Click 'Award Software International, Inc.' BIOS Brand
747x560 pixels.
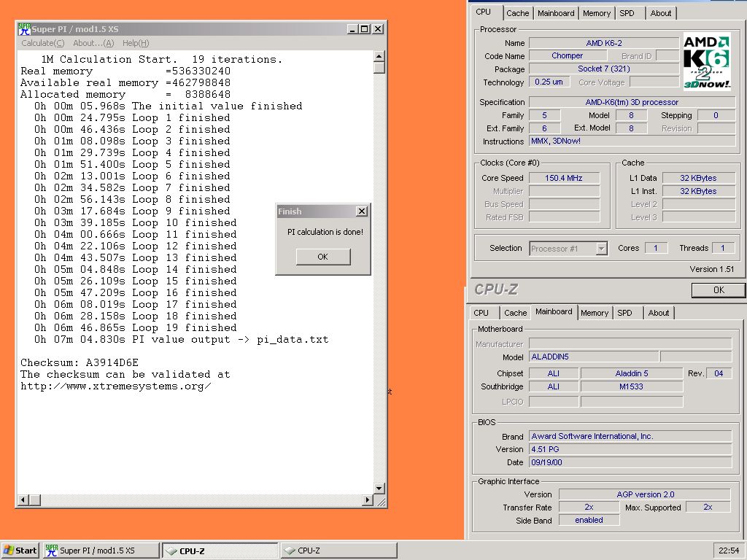[x=630, y=436]
